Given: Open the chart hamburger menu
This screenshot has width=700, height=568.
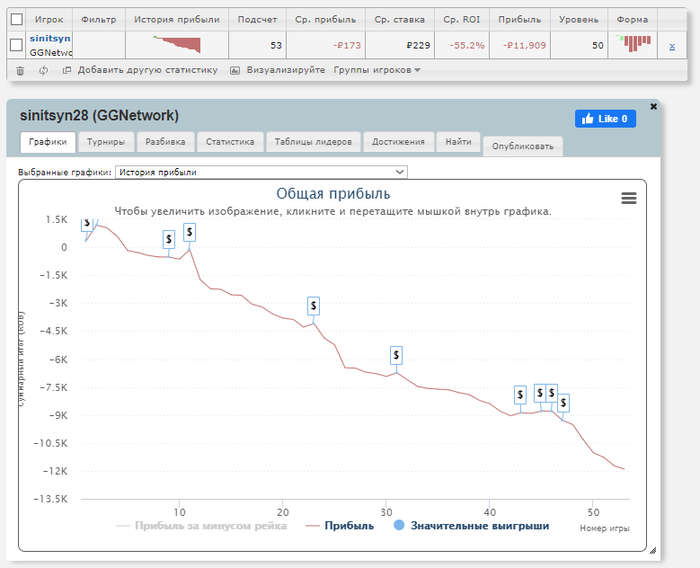Looking at the screenshot, I should [629, 198].
